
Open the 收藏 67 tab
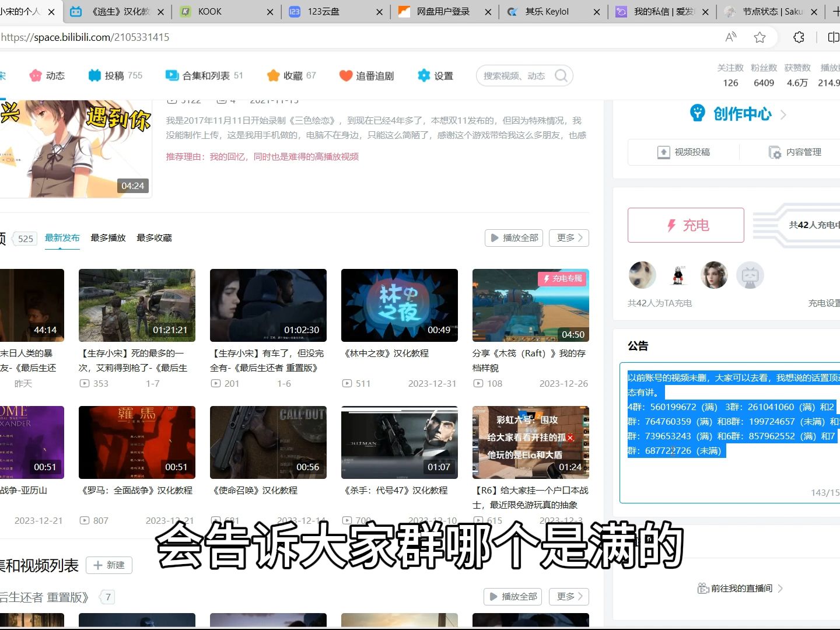[x=291, y=75]
